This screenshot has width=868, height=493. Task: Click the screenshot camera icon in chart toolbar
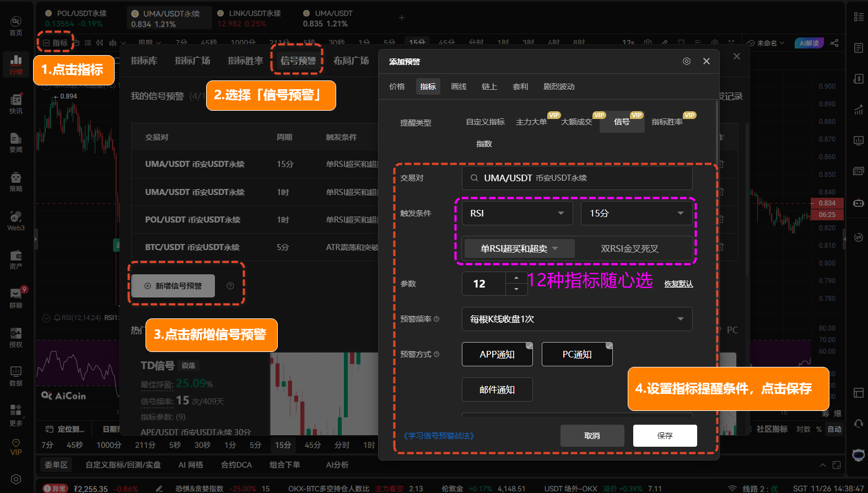[x=648, y=42]
